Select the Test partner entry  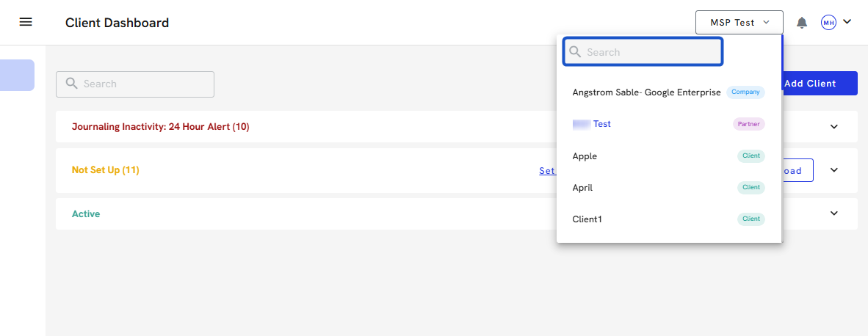point(601,124)
